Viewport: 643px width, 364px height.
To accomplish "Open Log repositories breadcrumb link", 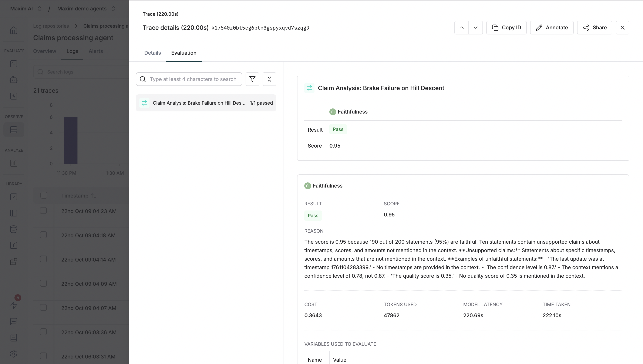I will point(51,26).
